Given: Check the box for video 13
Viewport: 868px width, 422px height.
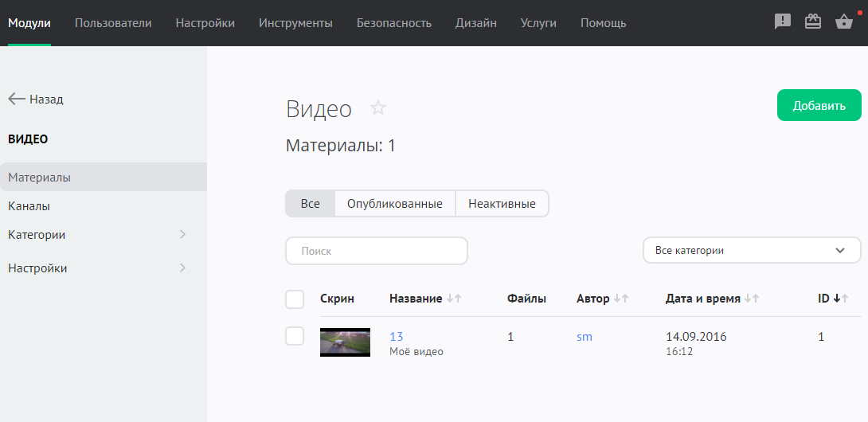Looking at the screenshot, I should point(295,337).
